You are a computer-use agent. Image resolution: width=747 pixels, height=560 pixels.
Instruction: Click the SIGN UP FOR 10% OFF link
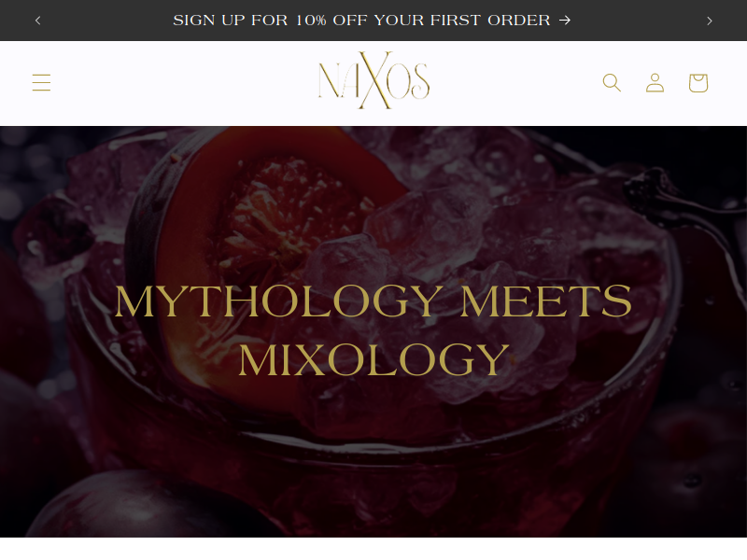tap(372, 20)
